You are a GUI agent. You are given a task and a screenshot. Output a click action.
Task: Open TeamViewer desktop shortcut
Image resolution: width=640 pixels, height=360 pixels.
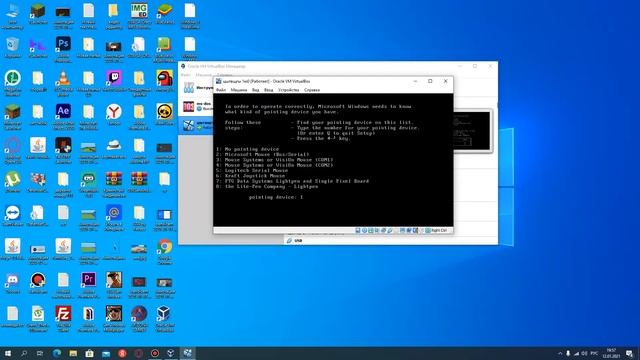[x=13, y=216]
